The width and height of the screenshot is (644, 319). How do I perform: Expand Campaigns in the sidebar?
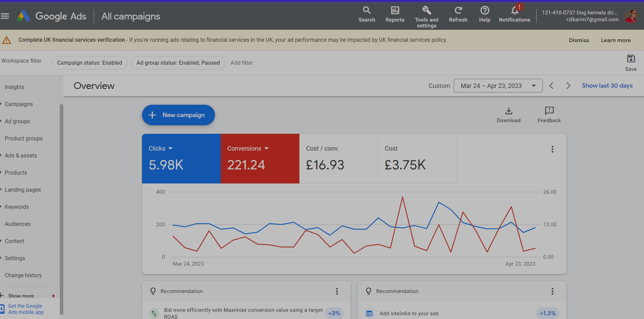[19, 104]
